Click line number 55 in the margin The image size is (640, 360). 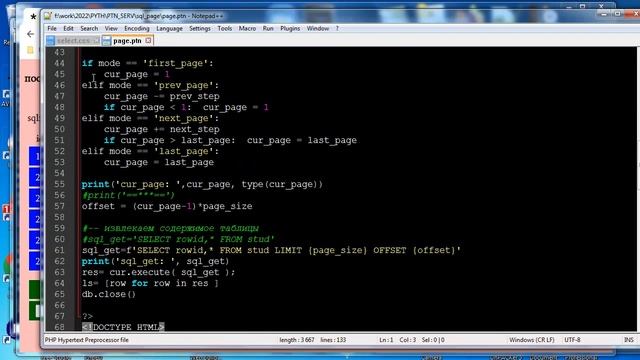click(60, 184)
